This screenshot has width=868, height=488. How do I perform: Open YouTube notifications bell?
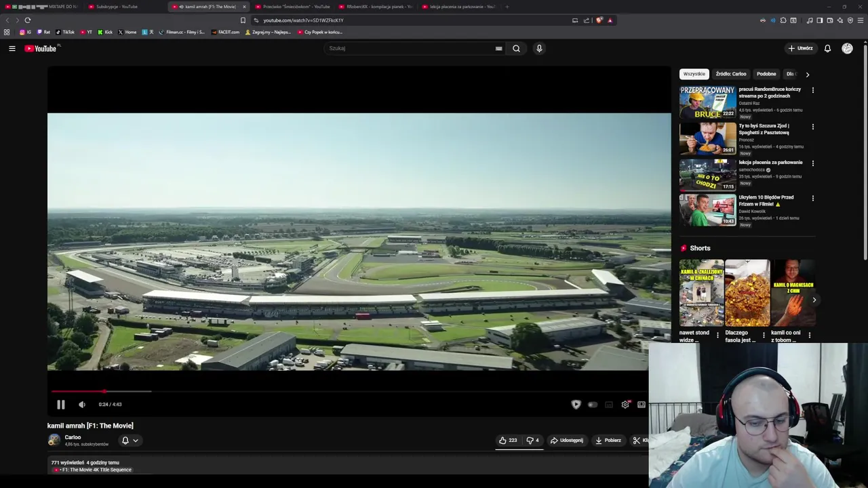827,48
